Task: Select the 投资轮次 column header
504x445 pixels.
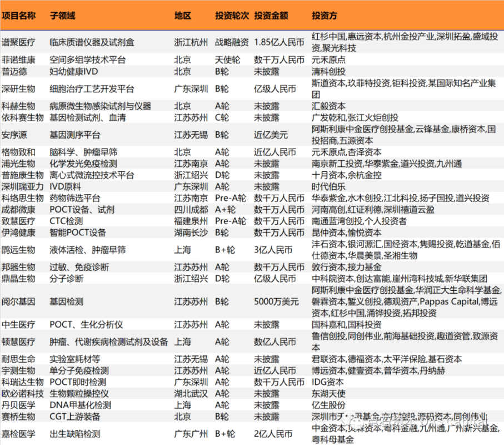Action: (232, 16)
